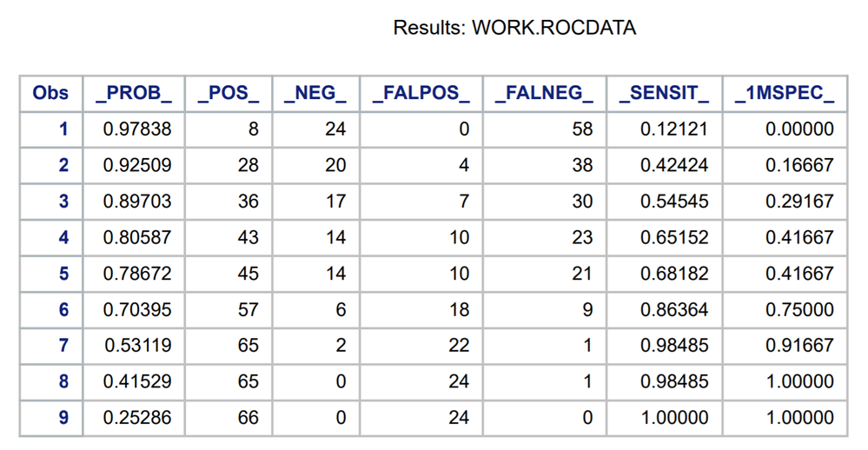Select the sensitivity cell 0.86364

[x=674, y=310]
